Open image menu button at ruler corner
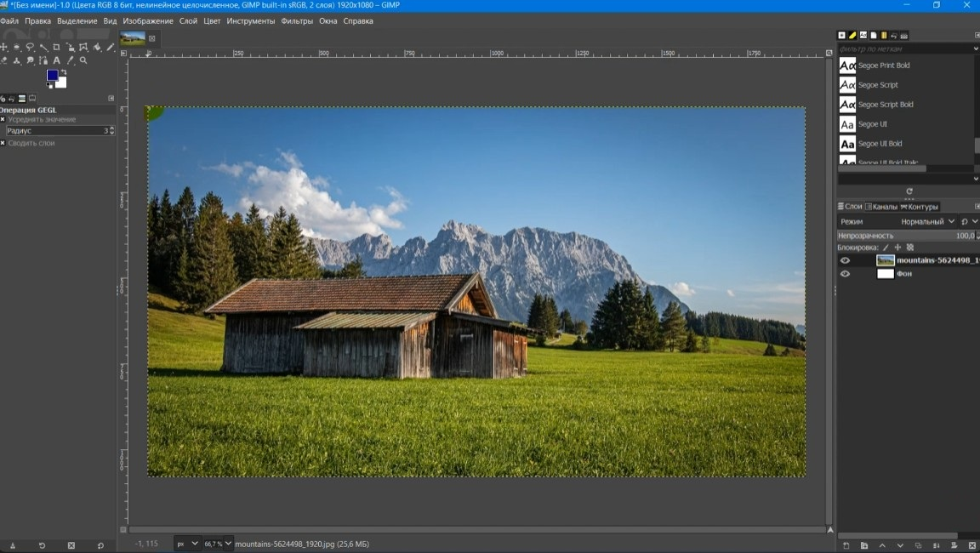 [123, 53]
